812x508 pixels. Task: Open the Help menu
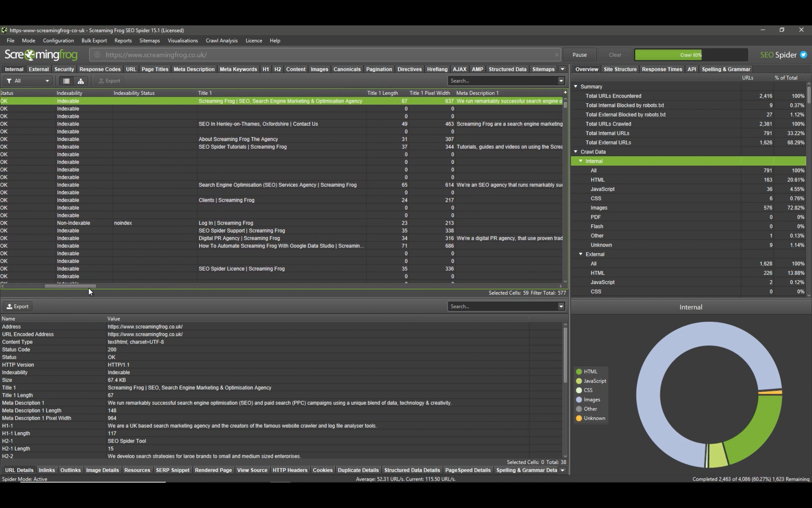pyautogui.click(x=275, y=41)
